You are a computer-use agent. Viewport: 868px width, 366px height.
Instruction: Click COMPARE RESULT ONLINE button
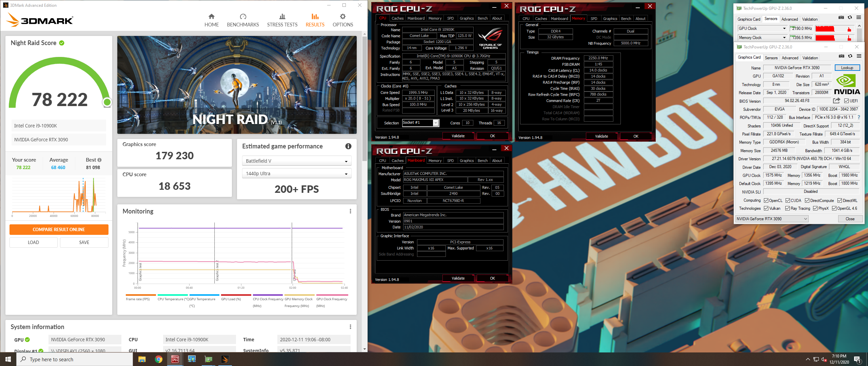(x=59, y=229)
